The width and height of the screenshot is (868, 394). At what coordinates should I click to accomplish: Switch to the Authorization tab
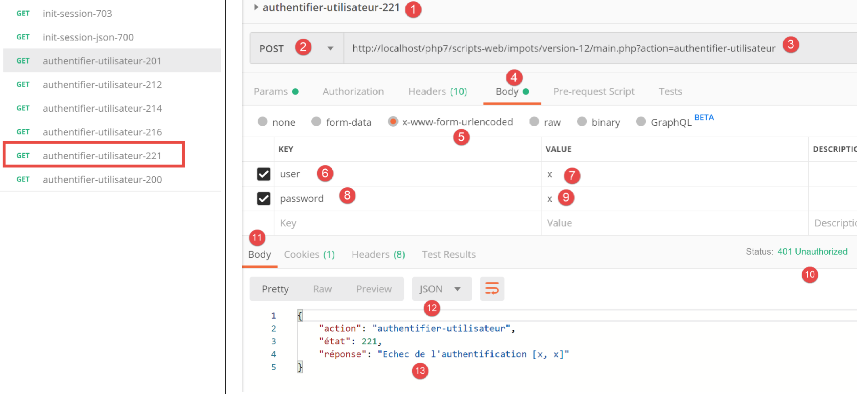[353, 91]
